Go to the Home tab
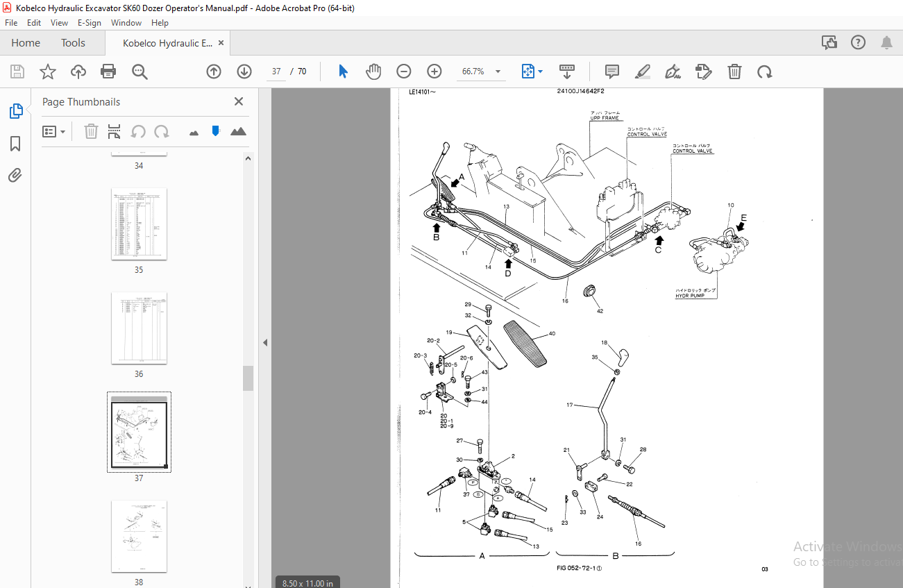This screenshot has height=588, width=903. pos(26,43)
